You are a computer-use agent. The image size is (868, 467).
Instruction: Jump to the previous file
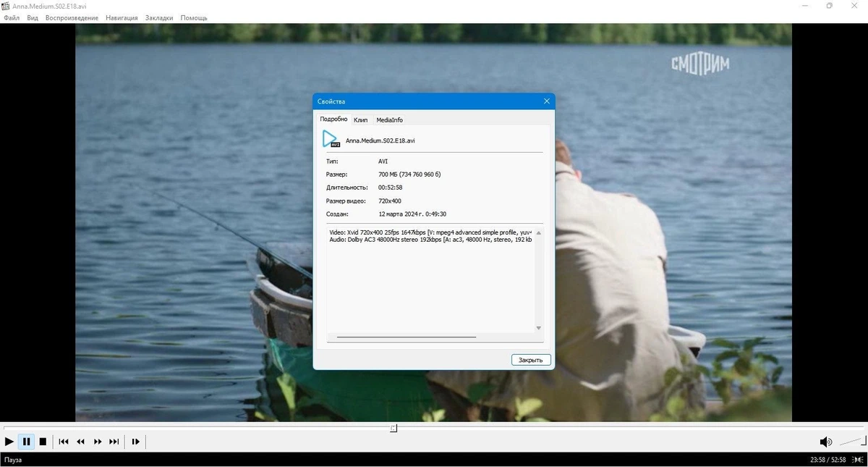coord(64,441)
